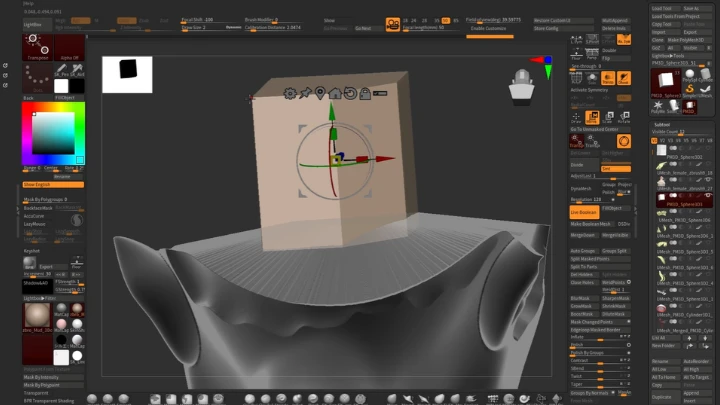
Task: Select the Scale mode icon
Action: click(608, 118)
